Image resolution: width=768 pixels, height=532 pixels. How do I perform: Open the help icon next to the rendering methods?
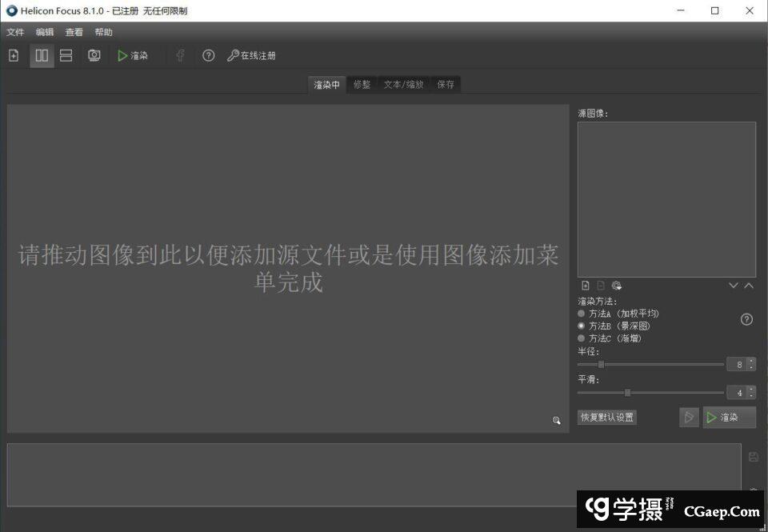[x=746, y=319]
